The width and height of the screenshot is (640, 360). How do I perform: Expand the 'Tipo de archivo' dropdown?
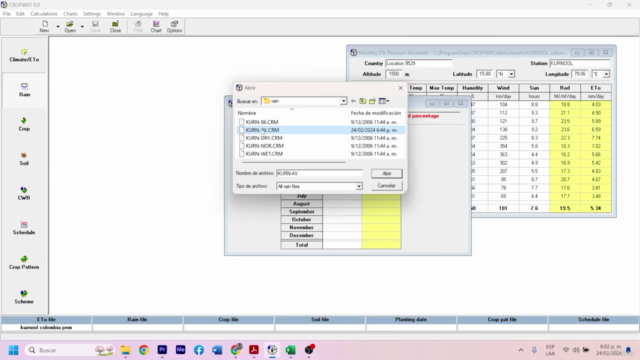pos(358,186)
